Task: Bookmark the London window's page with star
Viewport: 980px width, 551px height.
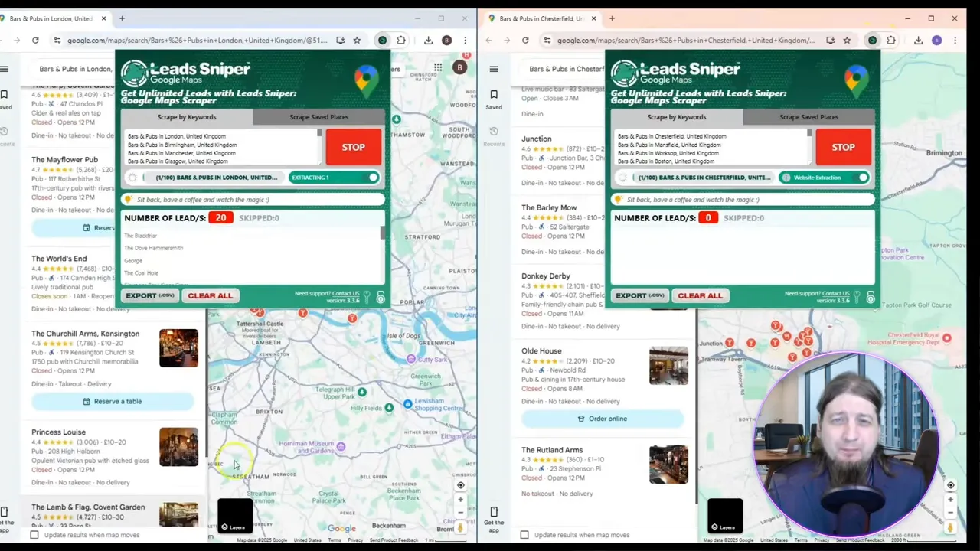Action: [357, 40]
